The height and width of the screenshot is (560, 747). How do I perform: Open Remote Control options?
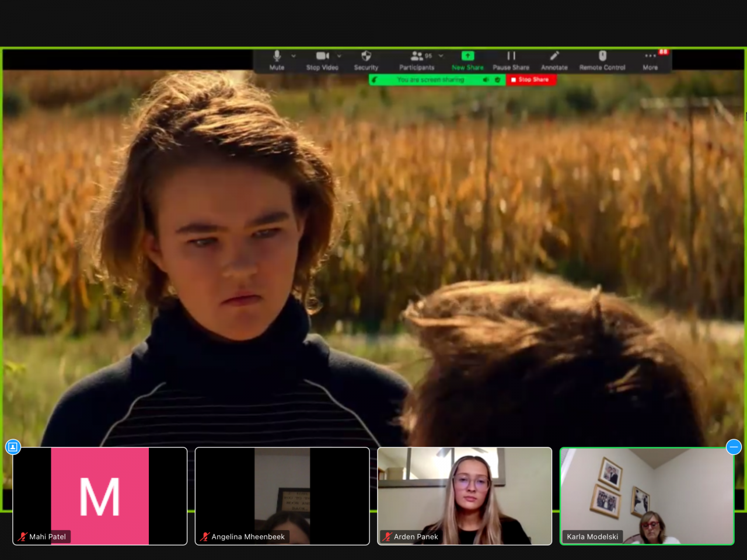[602, 60]
